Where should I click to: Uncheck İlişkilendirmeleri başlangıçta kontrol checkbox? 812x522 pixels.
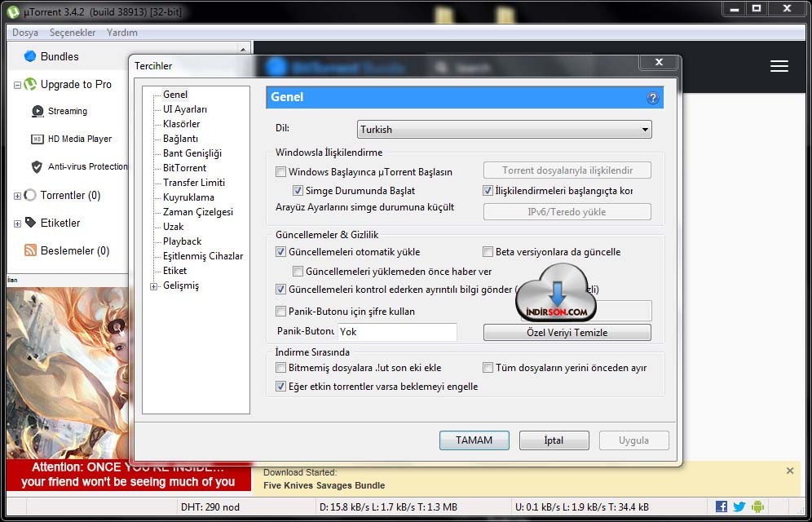click(x=488, y=191)
